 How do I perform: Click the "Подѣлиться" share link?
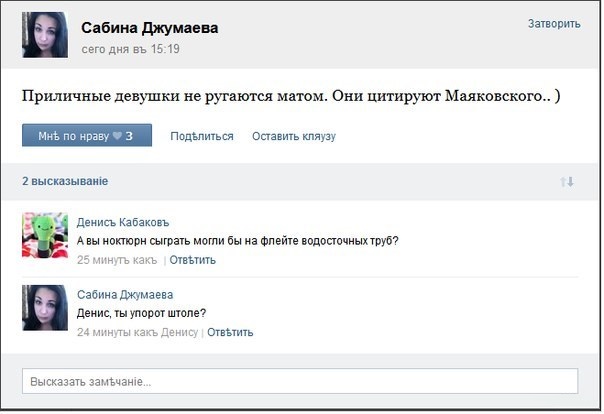pos(202,136)
